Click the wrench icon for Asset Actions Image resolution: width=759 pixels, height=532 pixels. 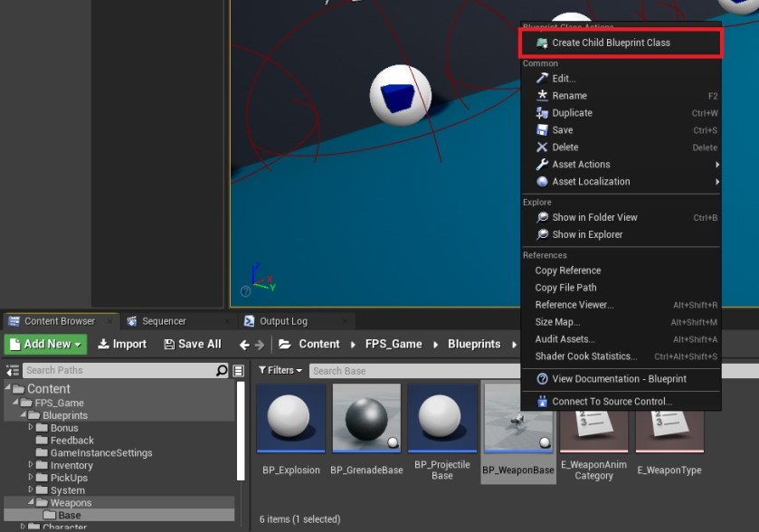click(543, 165)
